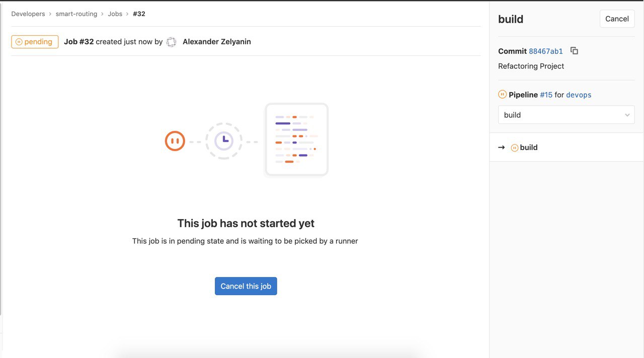Click the 'This job has not started yet' heading
The image size is (644, 358).
pos(246,223)
